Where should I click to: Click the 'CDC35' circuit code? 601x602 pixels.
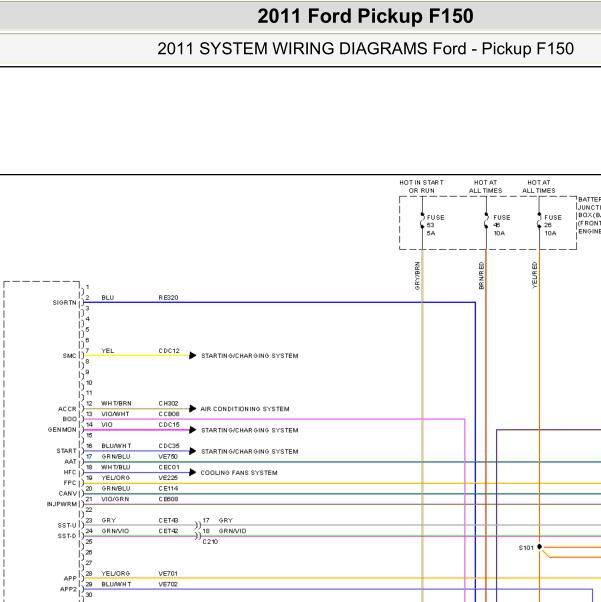(169, 446)
